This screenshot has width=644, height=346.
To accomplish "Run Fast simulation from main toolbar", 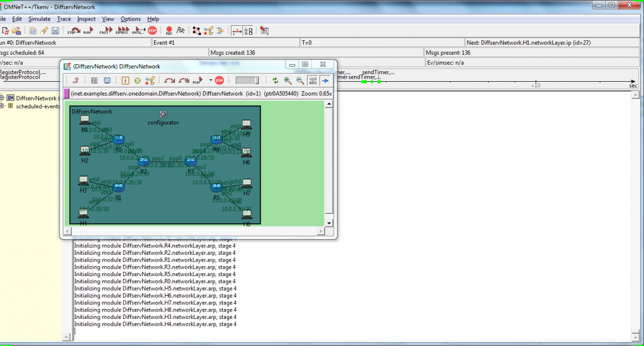I will click(x=105, y=30).
